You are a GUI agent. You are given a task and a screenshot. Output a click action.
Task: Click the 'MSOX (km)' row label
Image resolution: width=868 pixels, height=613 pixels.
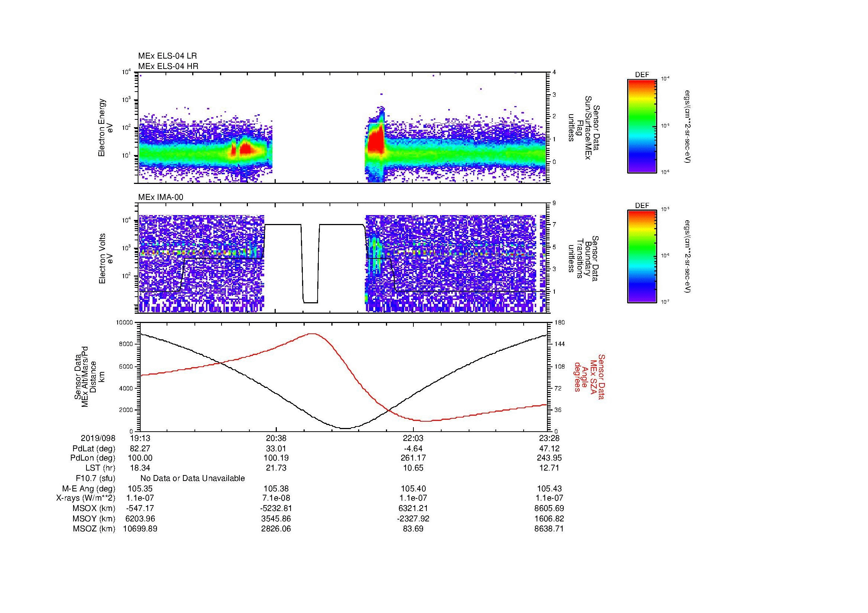[94, 508]
